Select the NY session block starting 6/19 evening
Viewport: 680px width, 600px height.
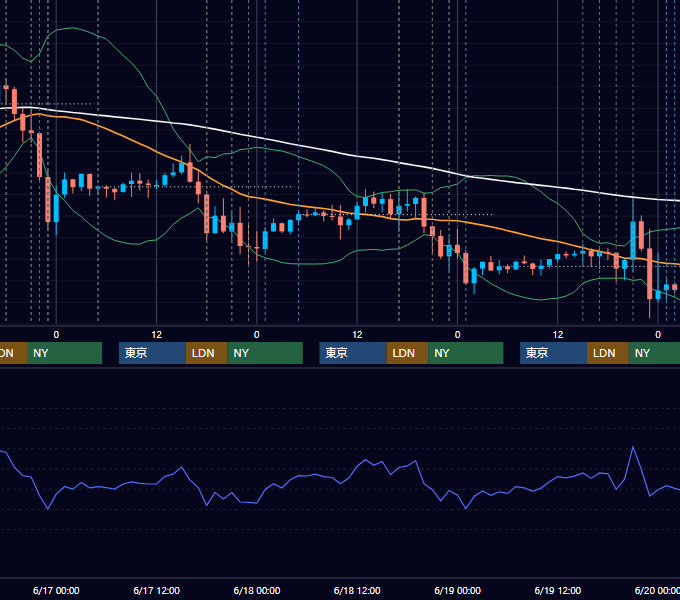tap(654, 353)
